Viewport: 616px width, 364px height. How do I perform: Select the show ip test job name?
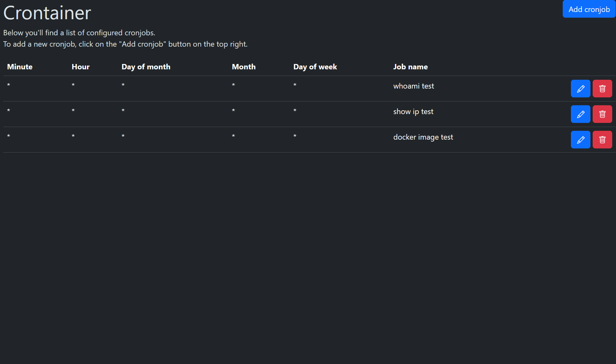[x=413, y=112]
